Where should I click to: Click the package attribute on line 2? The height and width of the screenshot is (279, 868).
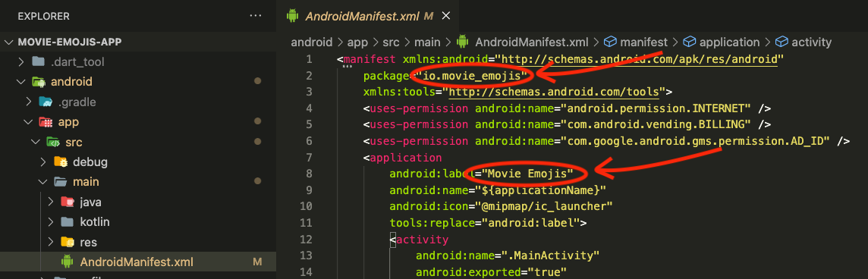tap(389, 76)
